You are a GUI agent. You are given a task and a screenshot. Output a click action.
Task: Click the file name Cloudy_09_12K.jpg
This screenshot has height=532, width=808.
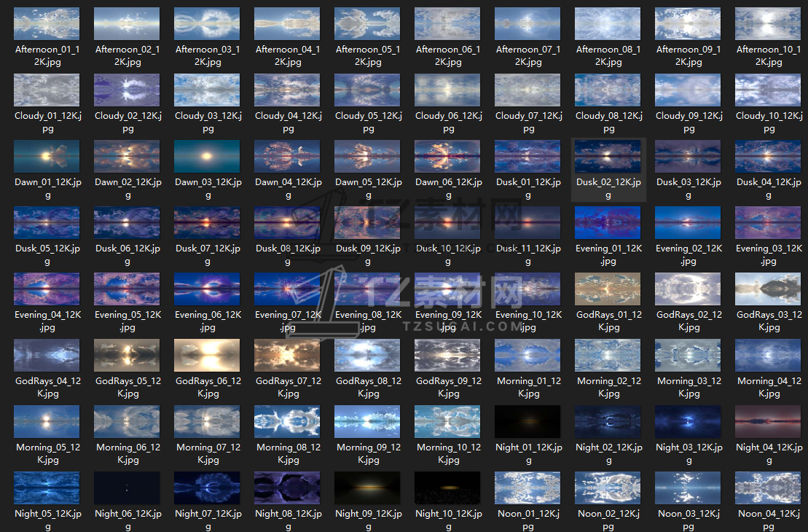[x=689, y=122]
